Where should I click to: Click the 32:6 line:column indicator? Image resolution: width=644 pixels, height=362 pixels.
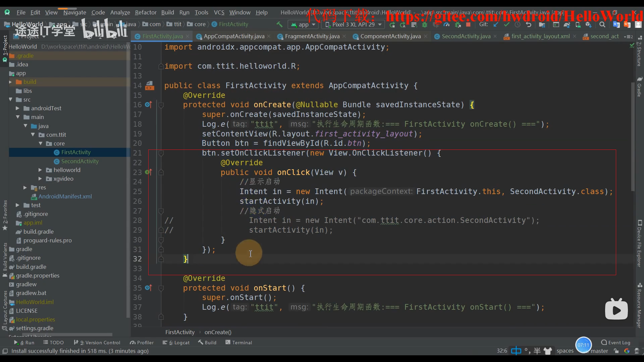pos(502,351)
